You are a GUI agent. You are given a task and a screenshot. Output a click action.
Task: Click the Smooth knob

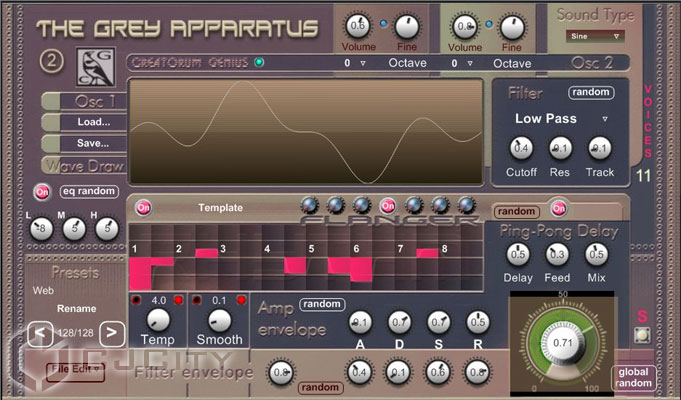click(x=219, y=321)
